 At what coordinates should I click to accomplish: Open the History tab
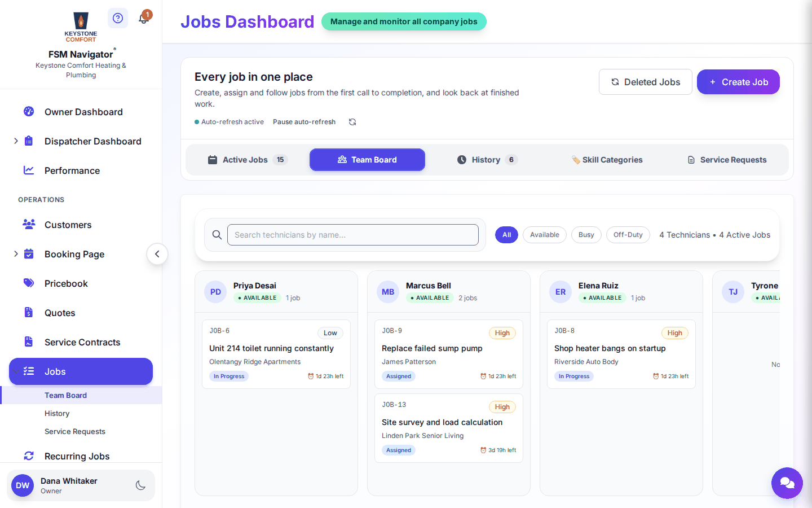tap(487, 160)
